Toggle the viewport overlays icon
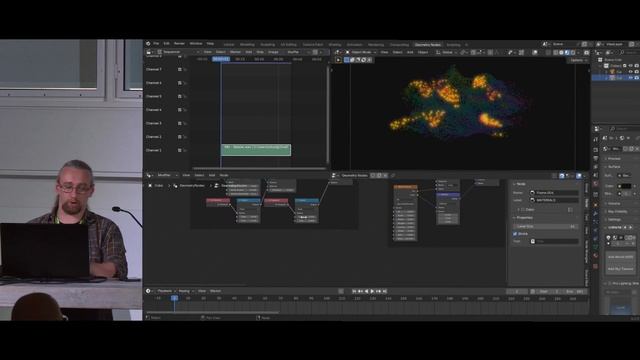This screenshot has width=640, height=360. click(535, 52)
